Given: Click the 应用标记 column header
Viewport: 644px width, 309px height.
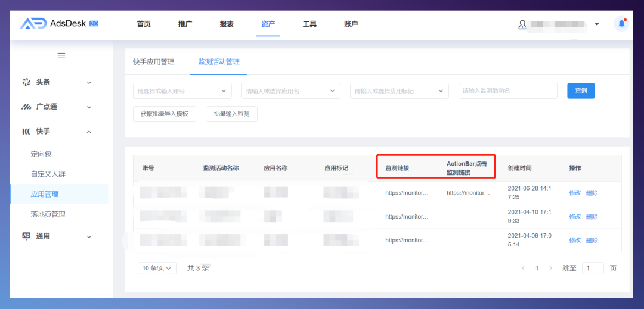Looking at the screenshot, I should click(336, 168).
